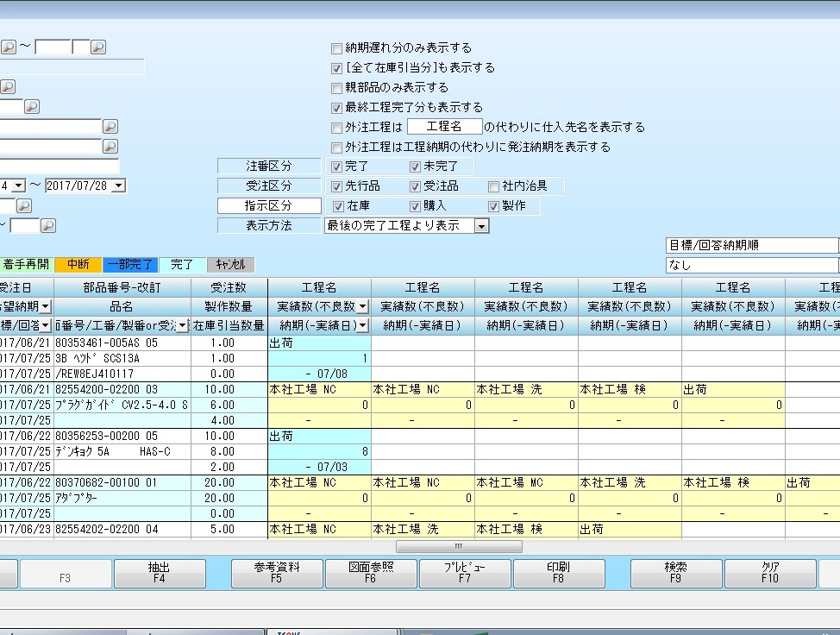The width and height of the screenshot is (840, 635).
Task: Expand the 目標/回答納期順 sort combo box
Action: coord(751,246)
